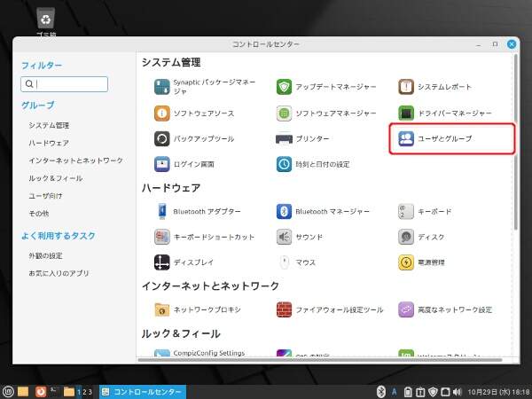Open Bluetooth tray icon

[x=381, y=392]
